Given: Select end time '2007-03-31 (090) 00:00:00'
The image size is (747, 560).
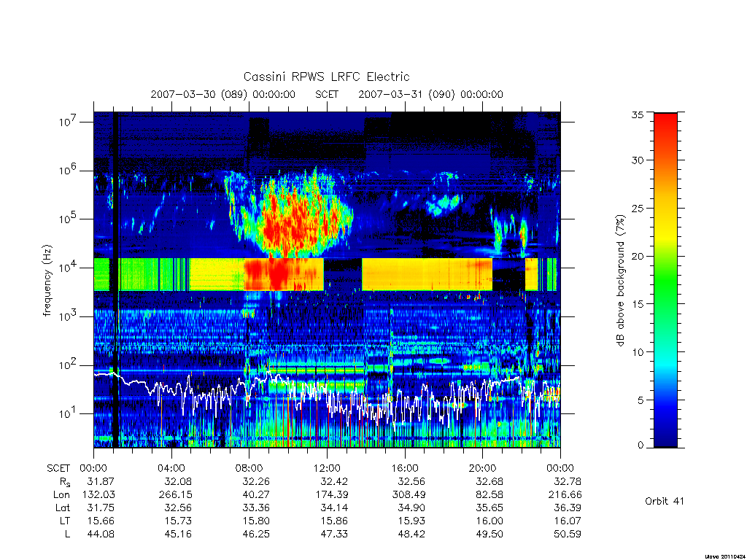Looking at the screenshot, I should [x=430, y=94].
